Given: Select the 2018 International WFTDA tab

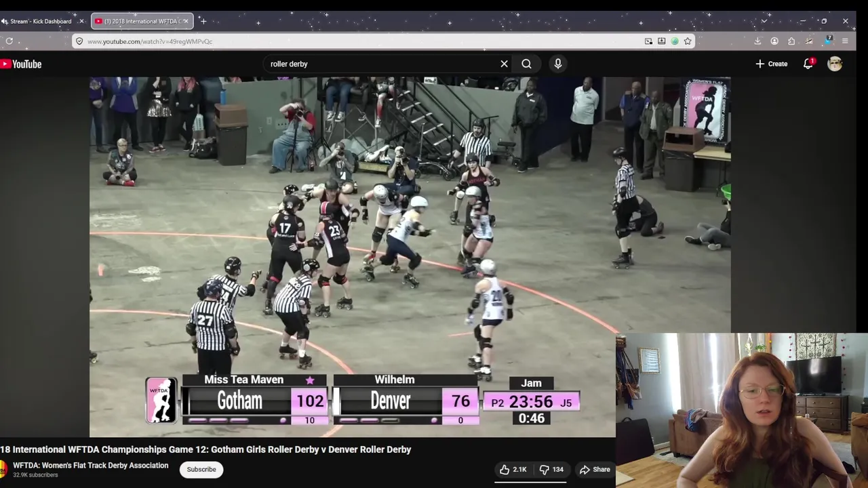Looking at the screenshot, I should [141, 21].
